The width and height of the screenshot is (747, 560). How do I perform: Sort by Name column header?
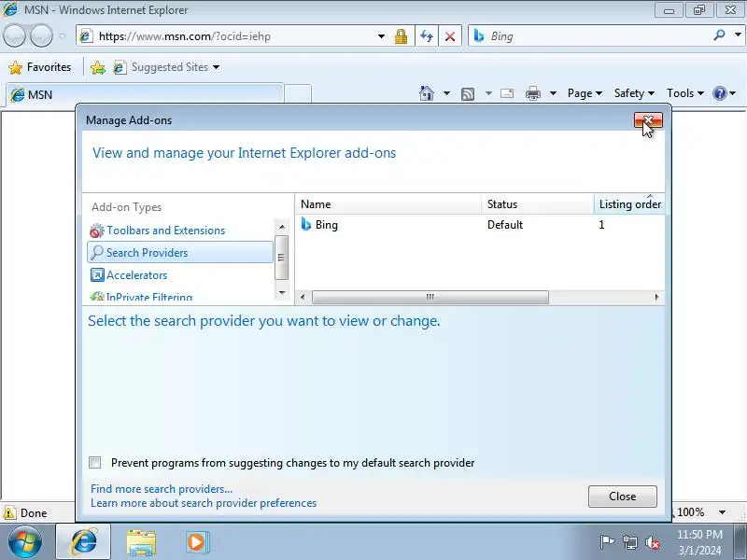pos(388,204)
